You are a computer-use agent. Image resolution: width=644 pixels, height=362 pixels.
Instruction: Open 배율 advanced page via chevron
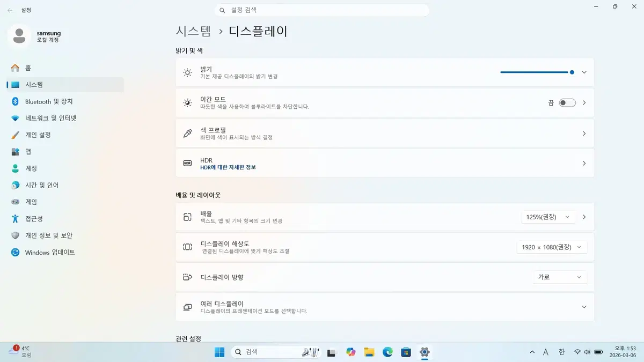pos(584,217)
